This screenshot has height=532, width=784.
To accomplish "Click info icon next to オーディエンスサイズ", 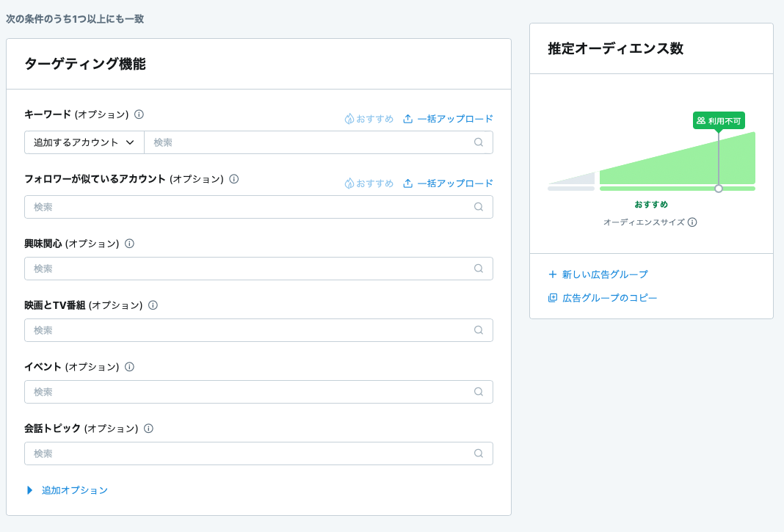I will point(692,222).
